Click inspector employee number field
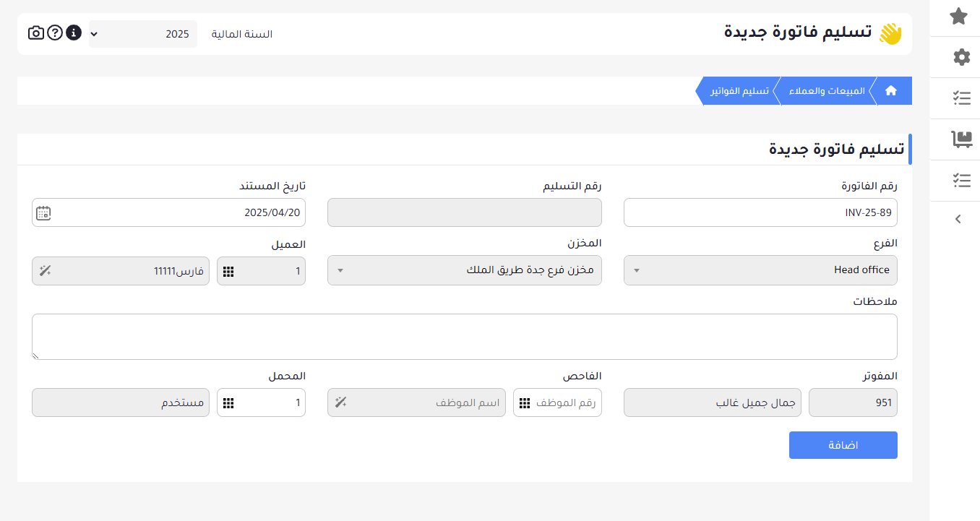This screenshot has width=980, height=521. [x=557, y=402]
